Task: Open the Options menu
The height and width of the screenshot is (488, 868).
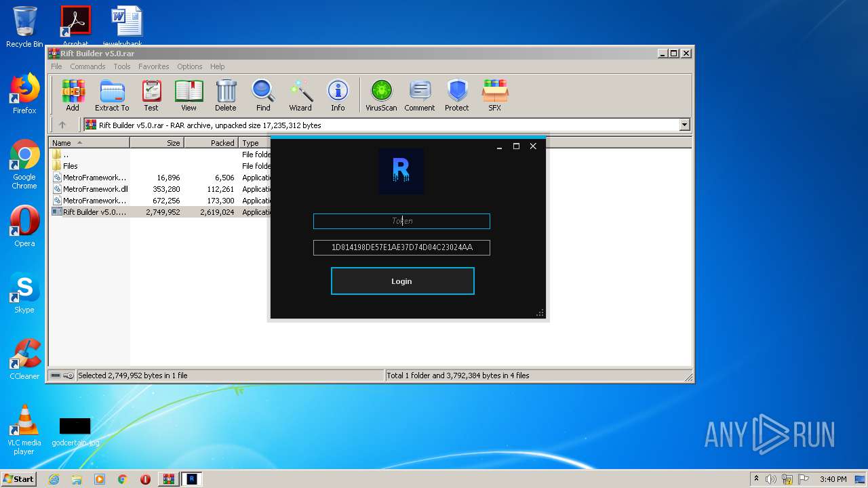Action: (x=190, y=66)
